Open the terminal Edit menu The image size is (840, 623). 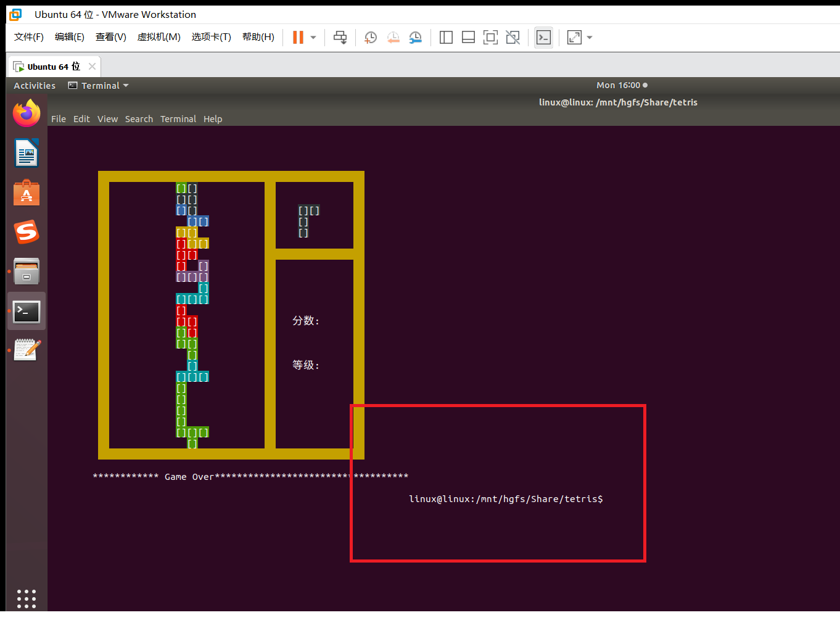(81, 119)
